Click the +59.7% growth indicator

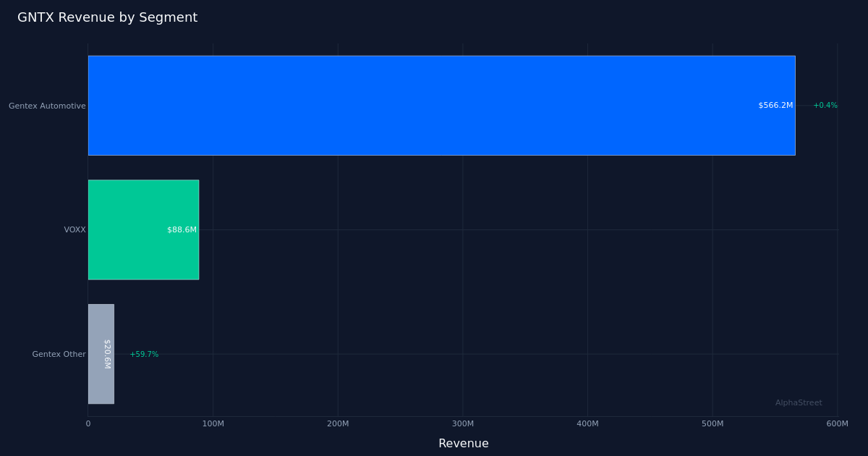[x=144, y=355]
